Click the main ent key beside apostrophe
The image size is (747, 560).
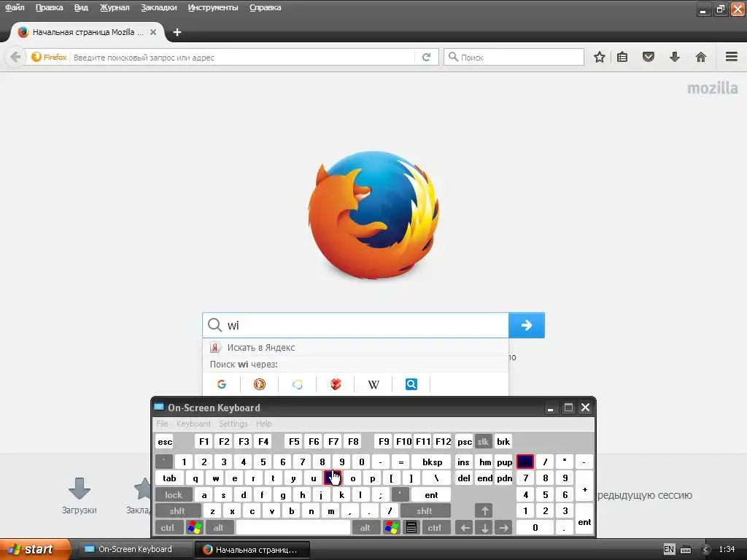431,495
